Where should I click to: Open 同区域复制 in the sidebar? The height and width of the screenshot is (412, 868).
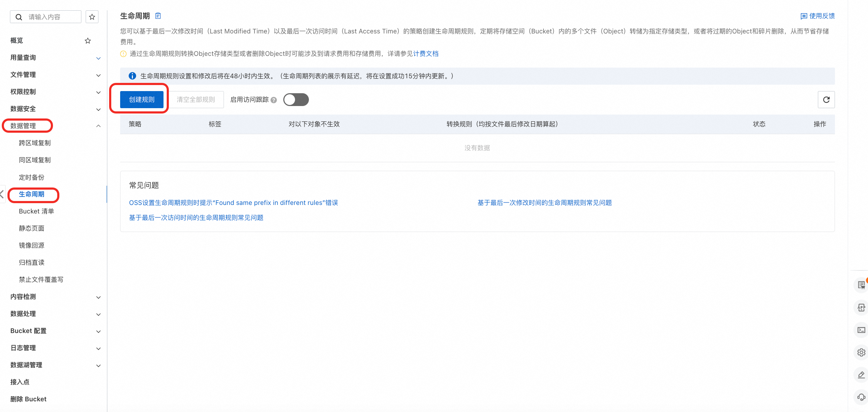35,160
